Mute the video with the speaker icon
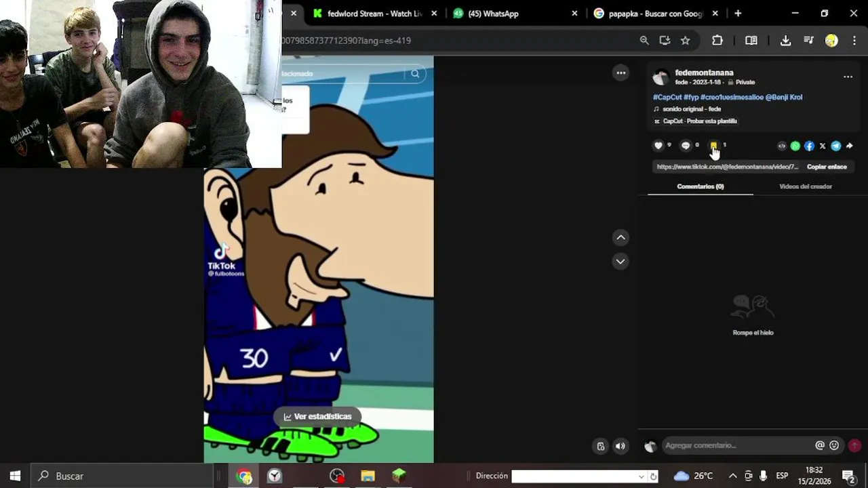Screen dimensions: 868x488 620,446
